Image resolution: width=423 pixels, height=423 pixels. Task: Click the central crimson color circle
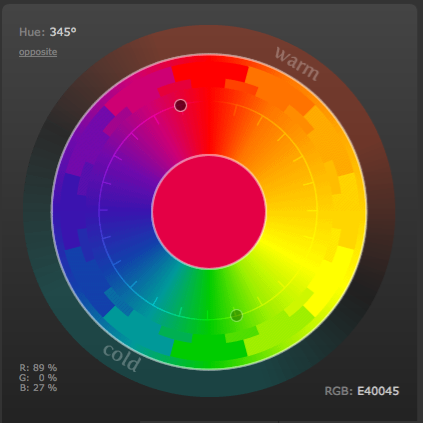209,212
